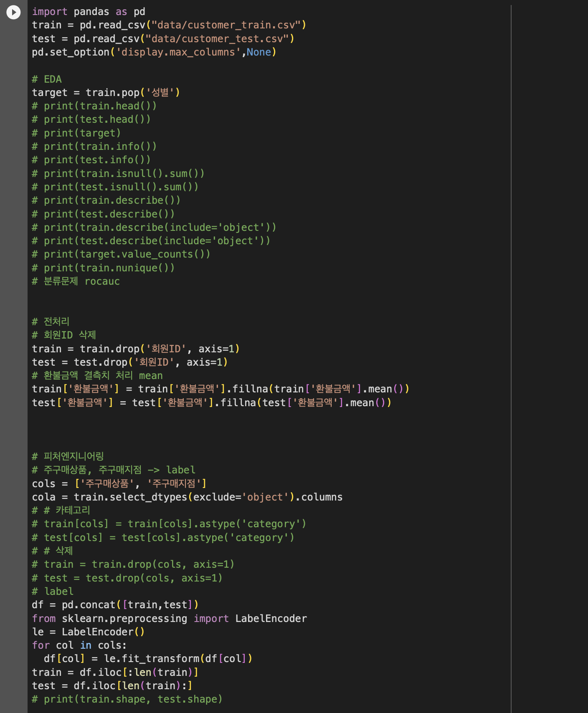
Task: Click the '# # 삭제' comment
Action: pos(53,551)
